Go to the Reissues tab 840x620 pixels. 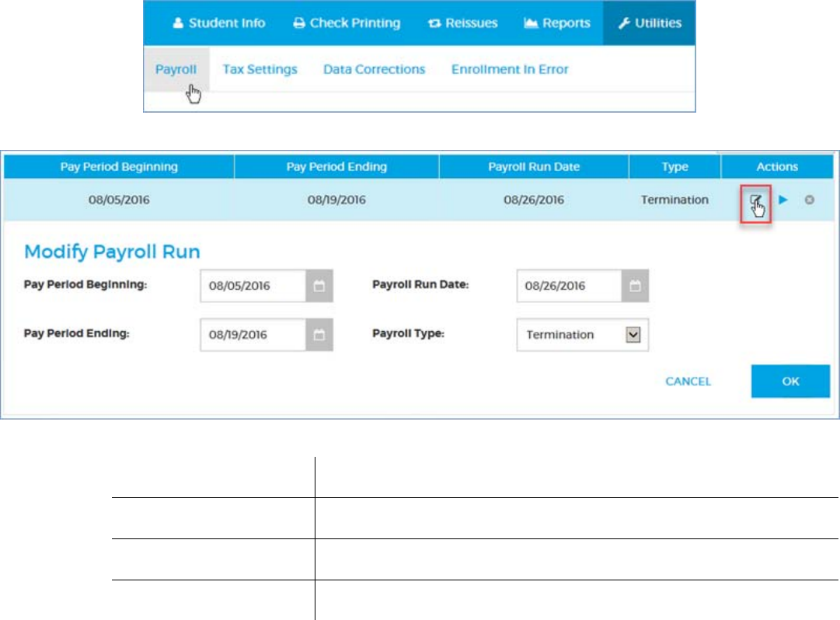[x=463, y=23]
